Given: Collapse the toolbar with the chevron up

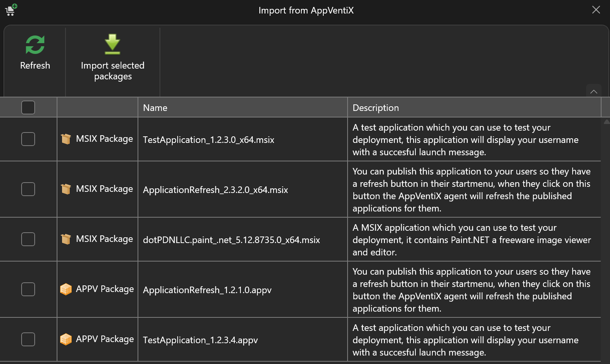Looking at the screenshot, I should click(x=593, y=92).
